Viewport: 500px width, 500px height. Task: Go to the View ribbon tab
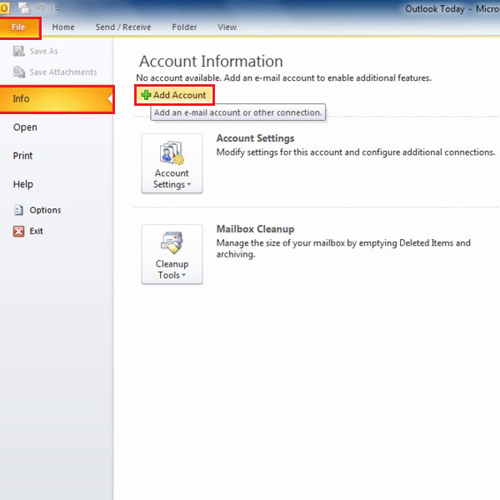(x=227, y=27)
